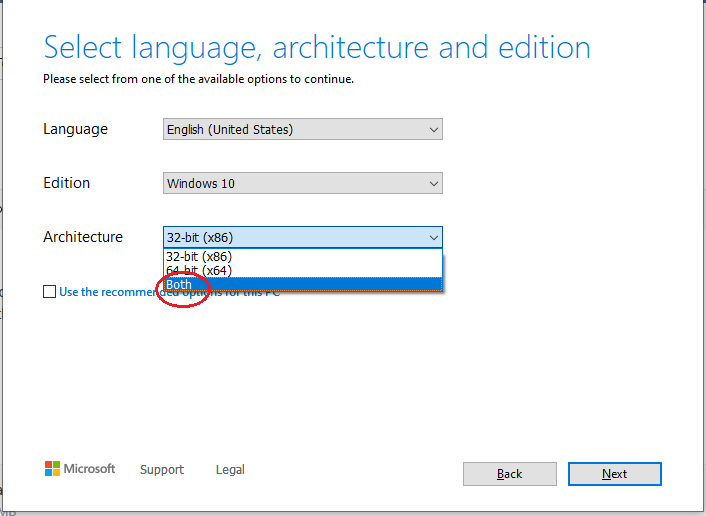Tick the recommended options checkbox
The height and width of the screenshot is (516, 706).
coord(50,292)
